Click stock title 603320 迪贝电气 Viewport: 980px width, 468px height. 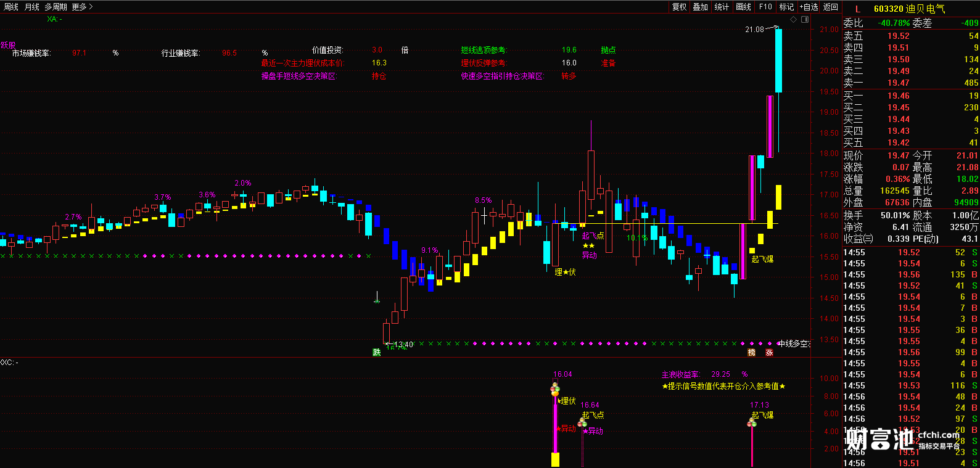click(909, 9)
